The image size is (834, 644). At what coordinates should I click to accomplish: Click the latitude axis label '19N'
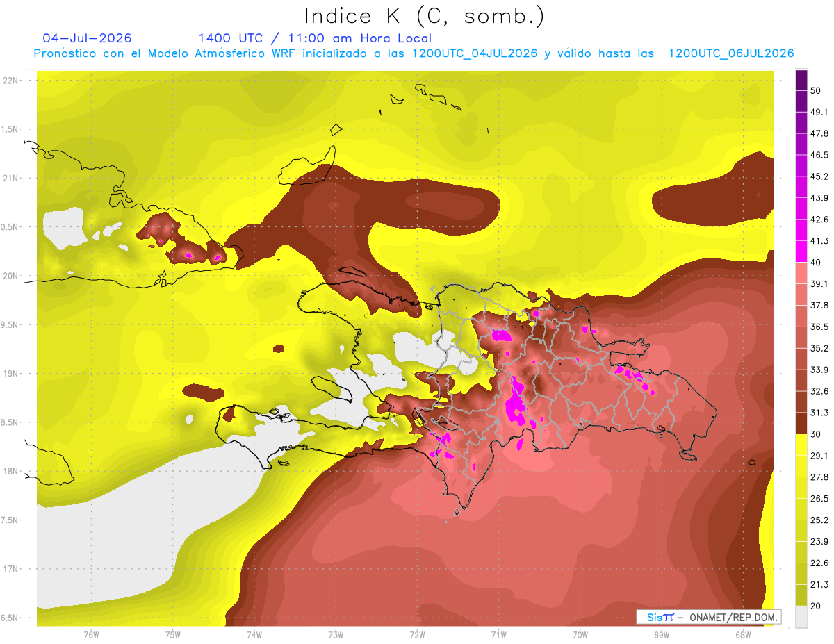click(x=12, y=374)
